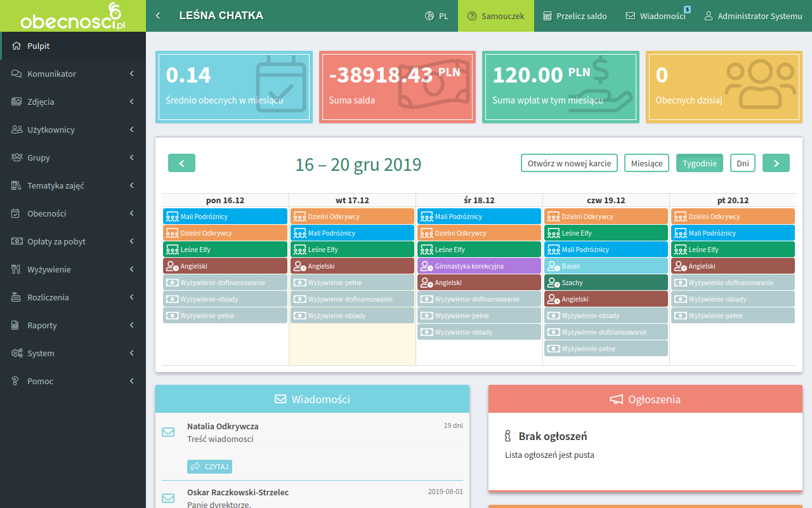The height and width of the screenshot is (508, 812).
Task: Click the Tematyka zajęć books icon
Action: coord(17,185)
